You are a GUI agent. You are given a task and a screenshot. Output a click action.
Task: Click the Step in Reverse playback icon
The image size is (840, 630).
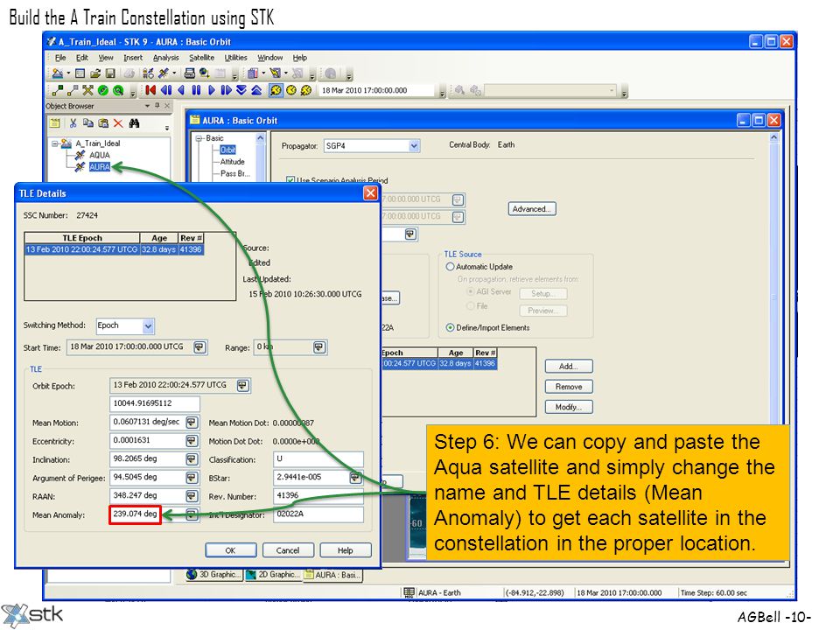(x=166, y=90)
